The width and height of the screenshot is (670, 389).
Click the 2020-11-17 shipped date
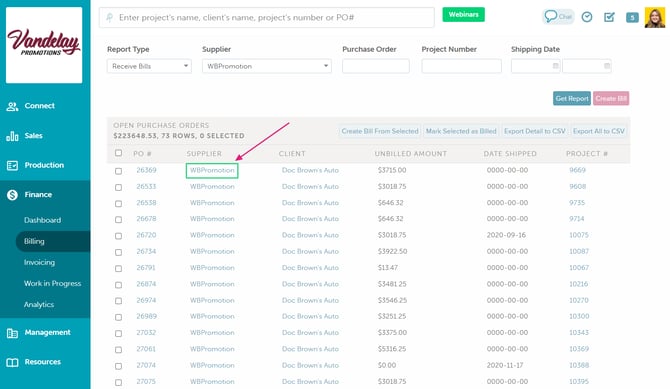point(506,365)
